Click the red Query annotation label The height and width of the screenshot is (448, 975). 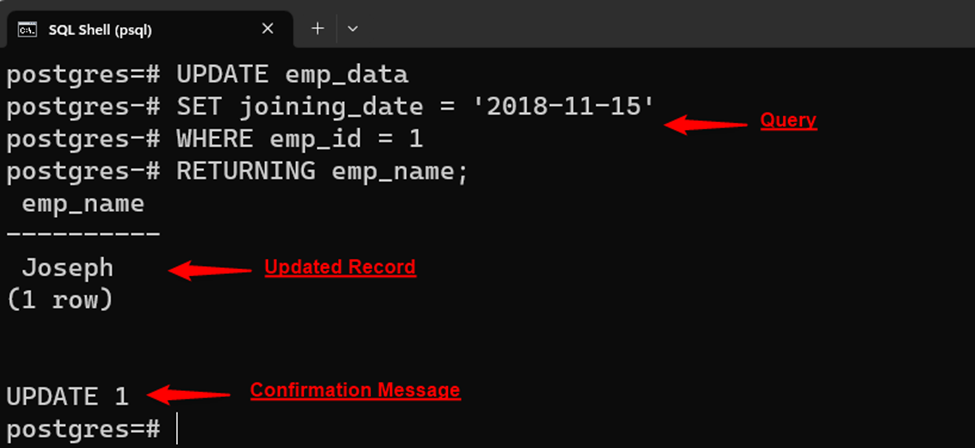(788, 121)
